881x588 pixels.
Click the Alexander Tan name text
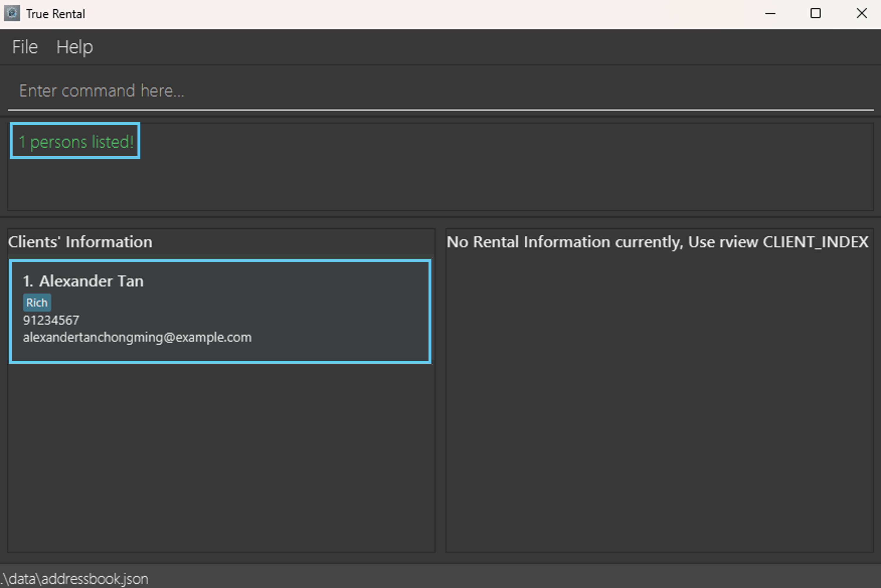click(91, 281)
